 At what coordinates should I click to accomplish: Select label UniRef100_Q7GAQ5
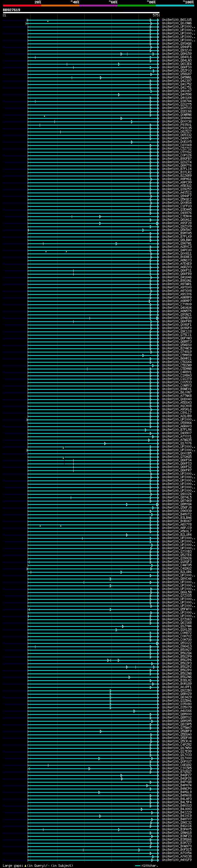pyautogui.click(x=177, y=457)
